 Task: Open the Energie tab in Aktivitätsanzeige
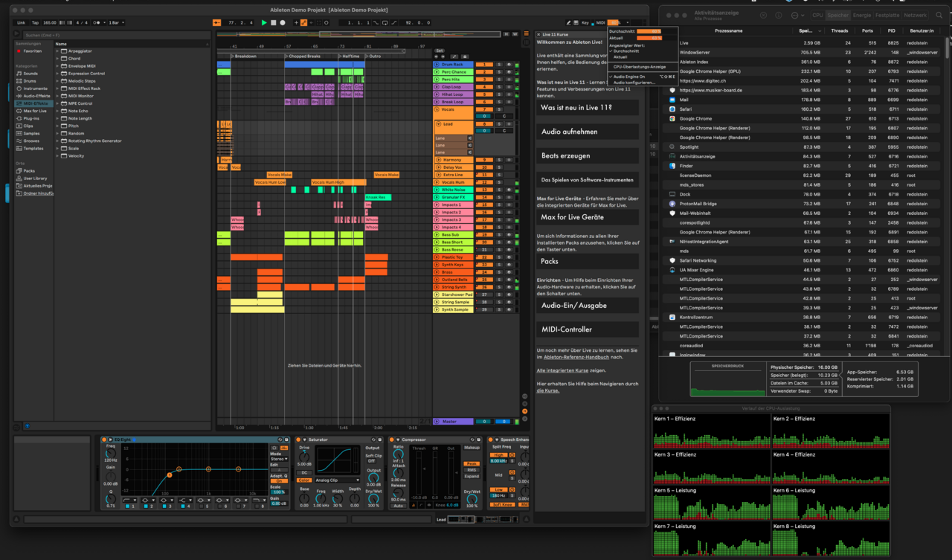(x=861, y=15)
